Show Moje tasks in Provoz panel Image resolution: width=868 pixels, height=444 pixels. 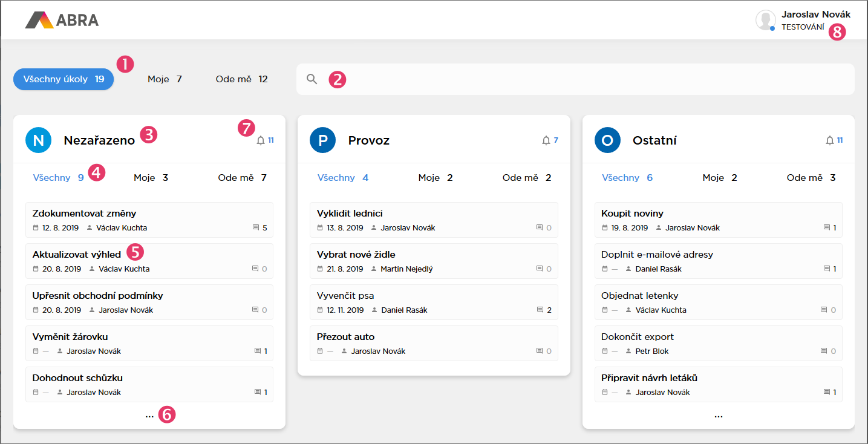point(435,178)
